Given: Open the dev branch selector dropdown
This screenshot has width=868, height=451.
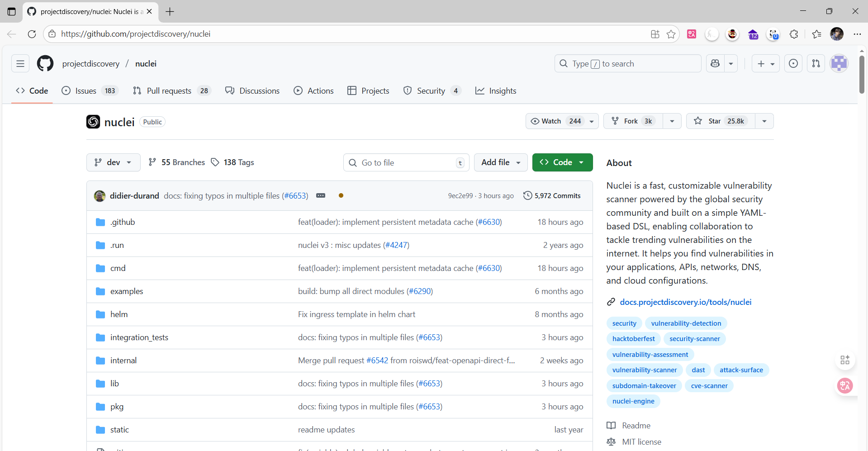Looking at the screenshot, I should tap(113, 162).
